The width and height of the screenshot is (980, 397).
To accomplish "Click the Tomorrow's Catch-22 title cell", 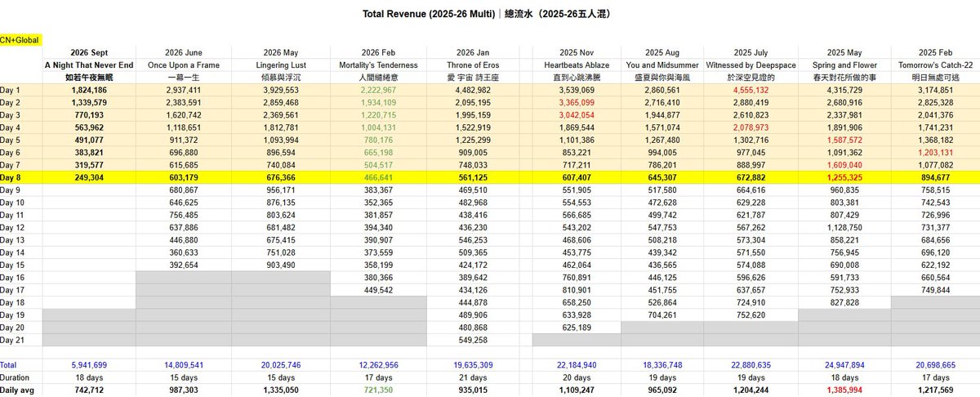I will [x=938, y=65].
